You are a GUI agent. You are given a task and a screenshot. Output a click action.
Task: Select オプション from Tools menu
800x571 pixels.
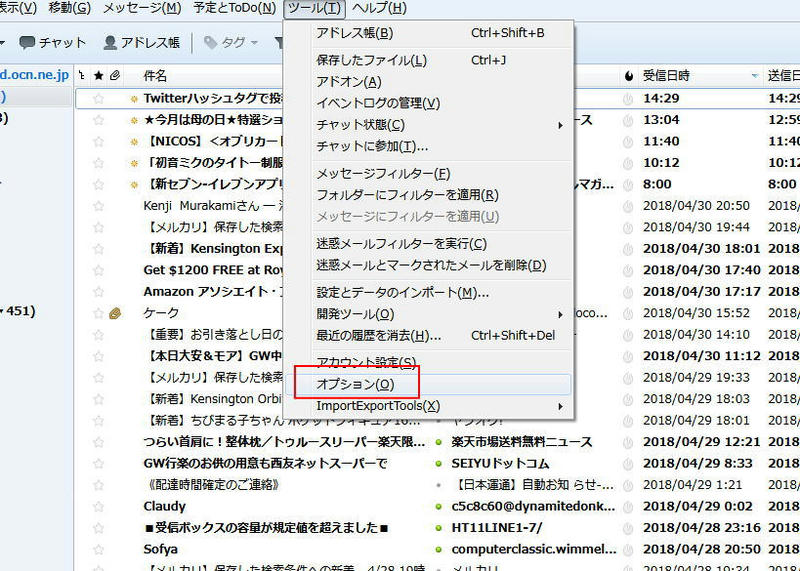tap(428, 384)
